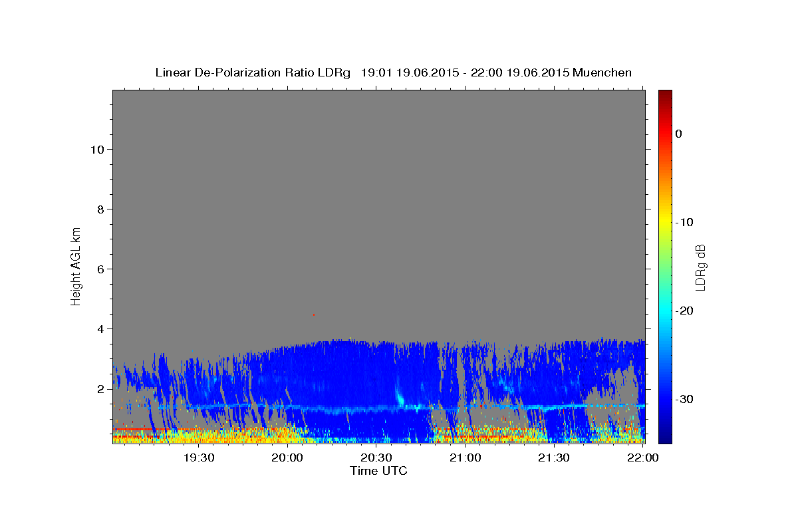Click the 'Height AGL km' y-axis label

pyautogui.click(x=76, y=265)
